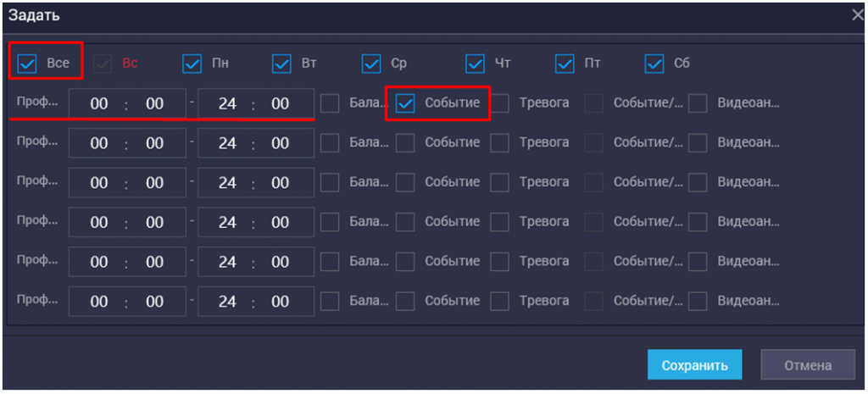868x394 pixels.
Task: Uncheck the 'Ср' Wednesday checkbox
Action: (x=371, y=64)
